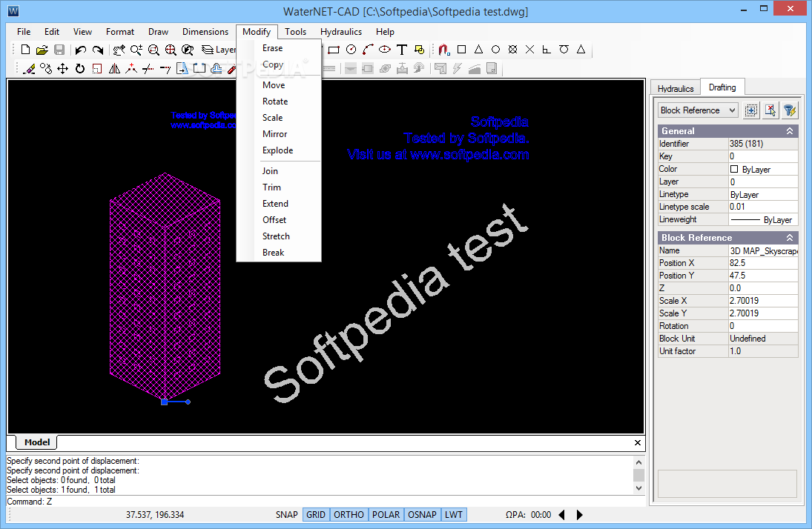This screenshot has width=812, height=529.
Task: Select the Trim tool toolbar icon
Action: 148,68
